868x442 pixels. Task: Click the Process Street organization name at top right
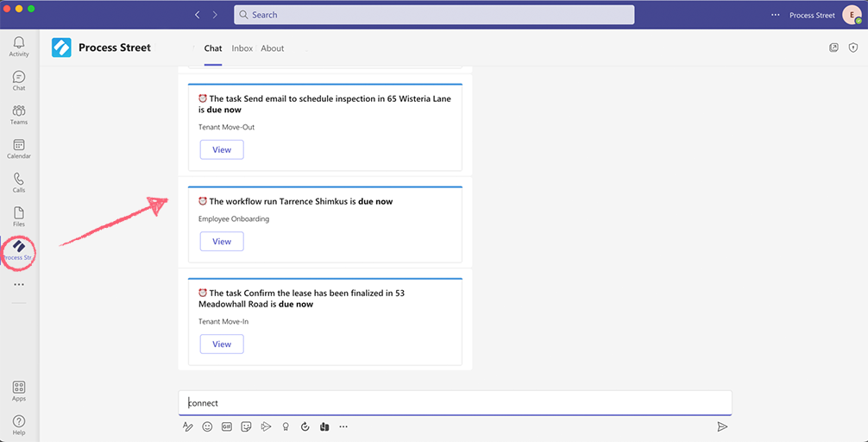(812, 16)
